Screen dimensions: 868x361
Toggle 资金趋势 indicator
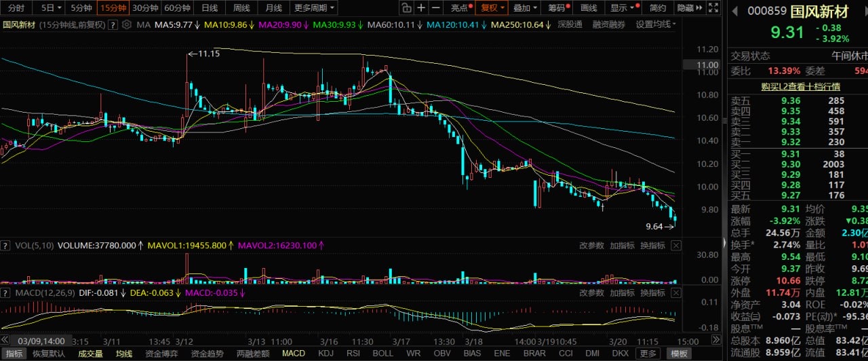[207, 354]
